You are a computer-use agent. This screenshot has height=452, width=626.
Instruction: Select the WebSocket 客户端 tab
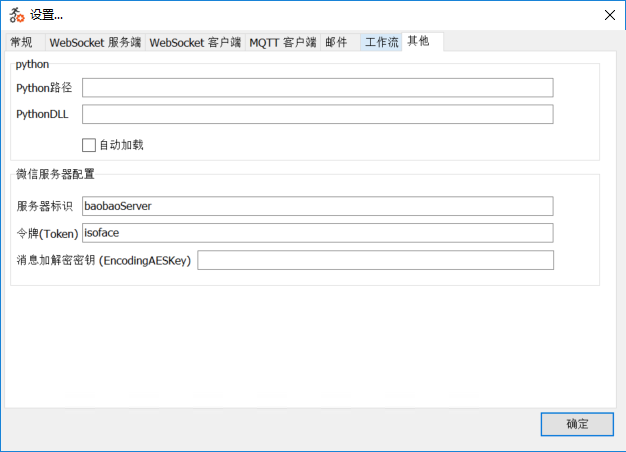click(x=195, y=43)
